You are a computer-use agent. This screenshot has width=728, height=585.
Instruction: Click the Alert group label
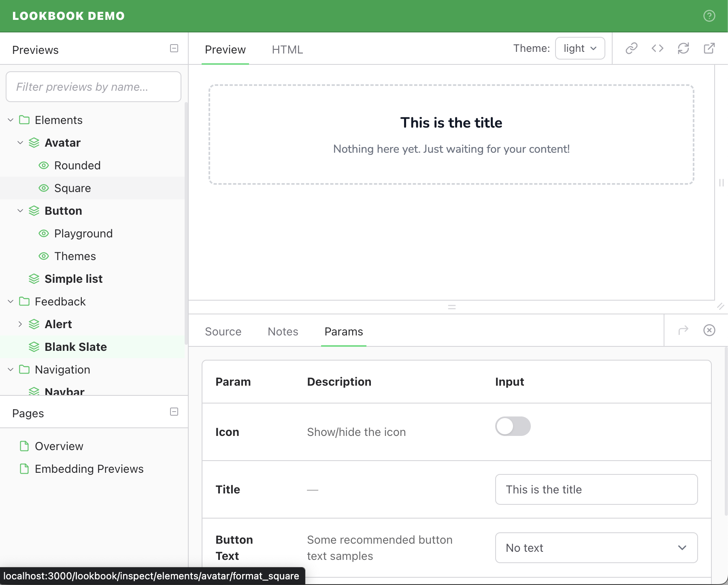[58, 324]
